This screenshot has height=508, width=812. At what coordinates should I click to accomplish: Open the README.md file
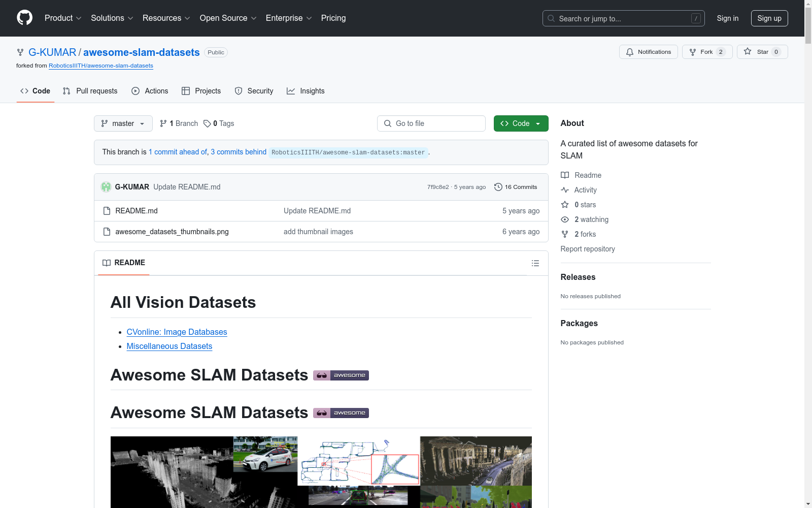tap(137, 211)
